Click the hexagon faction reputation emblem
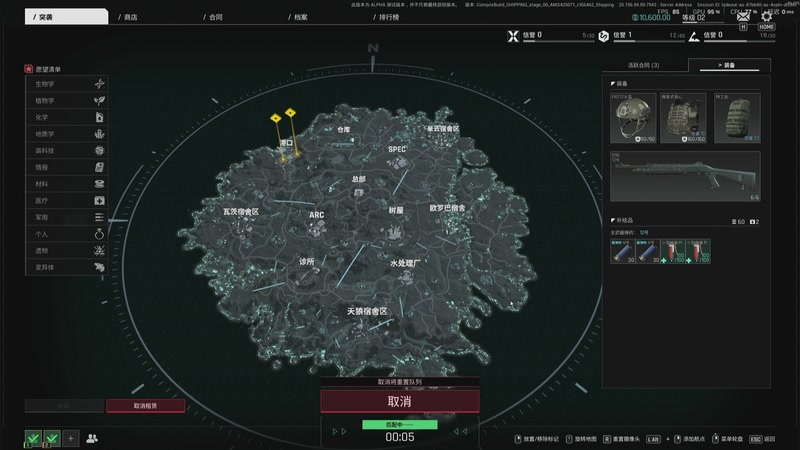 click(604, 36)
